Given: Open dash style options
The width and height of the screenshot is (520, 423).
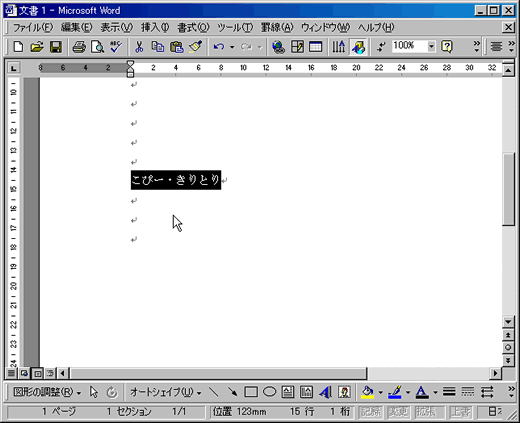Looking at the screenshot, I should click(x=468, y=392).
